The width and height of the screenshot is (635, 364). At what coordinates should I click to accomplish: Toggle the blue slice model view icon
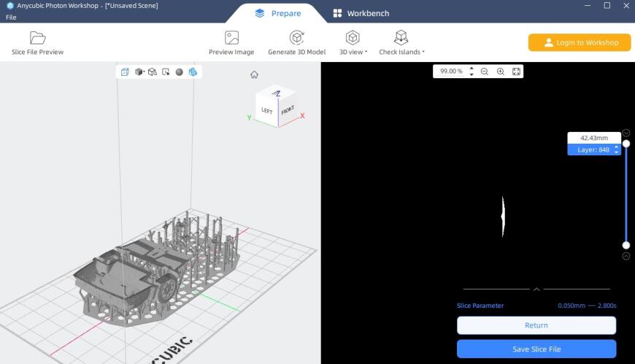[193, 72]
